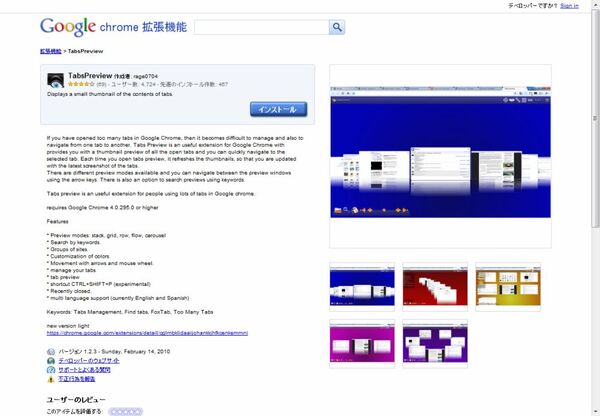Click the support question mark icon
Viewport: 600px width, 416px height.
[x=51, y=370]
